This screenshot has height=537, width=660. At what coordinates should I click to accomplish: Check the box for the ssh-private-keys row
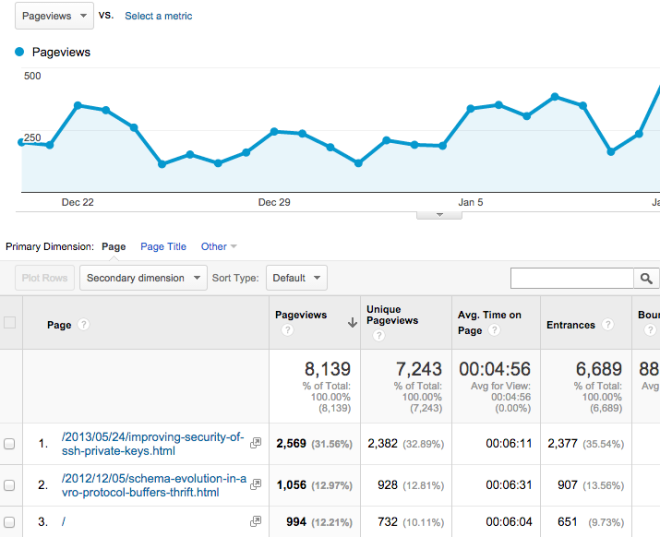[x=9, y=444]
